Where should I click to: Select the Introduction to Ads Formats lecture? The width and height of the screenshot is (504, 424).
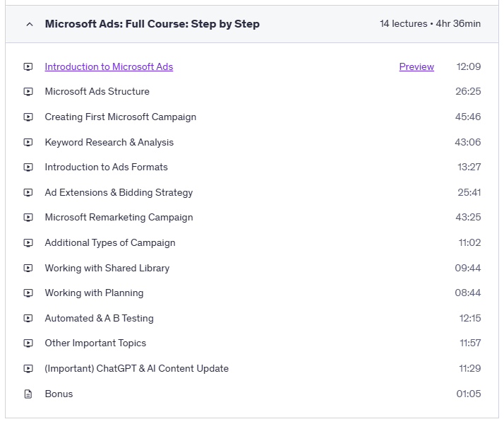106,167
